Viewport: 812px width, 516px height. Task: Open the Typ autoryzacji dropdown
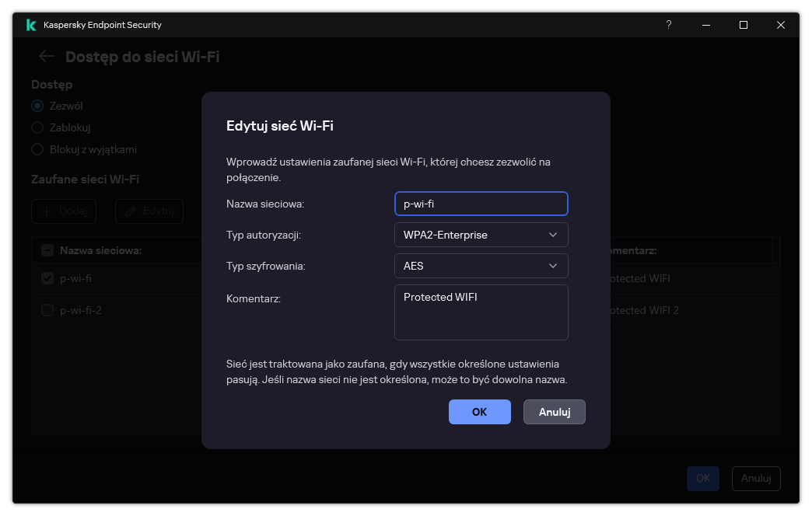coord(481,235)
